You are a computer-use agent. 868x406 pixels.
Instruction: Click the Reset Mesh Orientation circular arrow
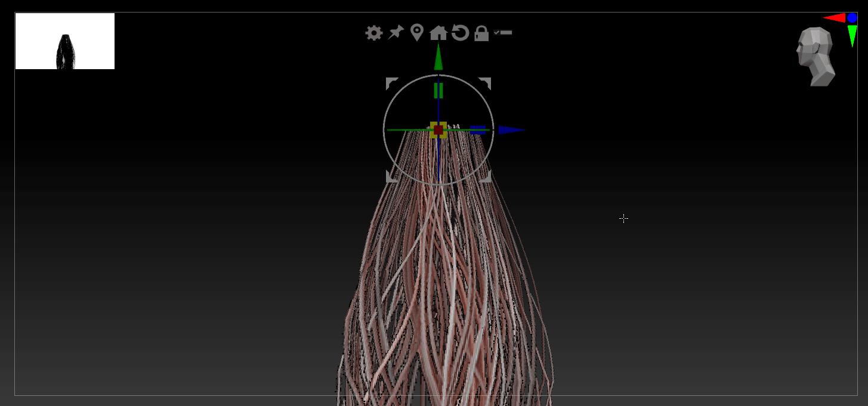[460, 32]
